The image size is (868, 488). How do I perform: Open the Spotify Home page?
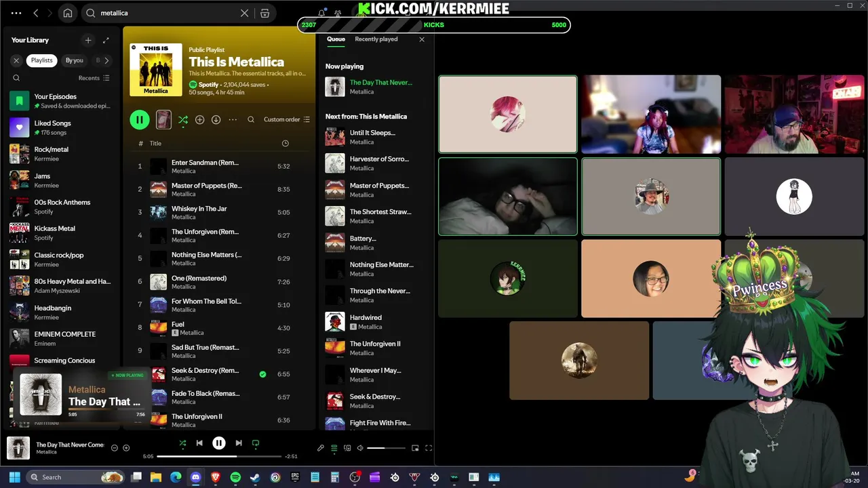(68, 13)
